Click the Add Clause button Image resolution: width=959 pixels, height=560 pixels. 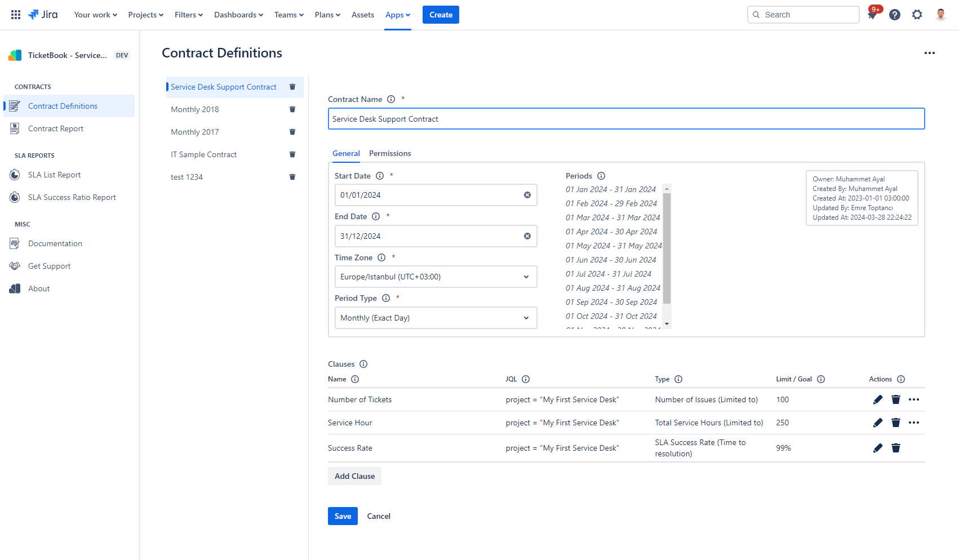click(354, 476)
